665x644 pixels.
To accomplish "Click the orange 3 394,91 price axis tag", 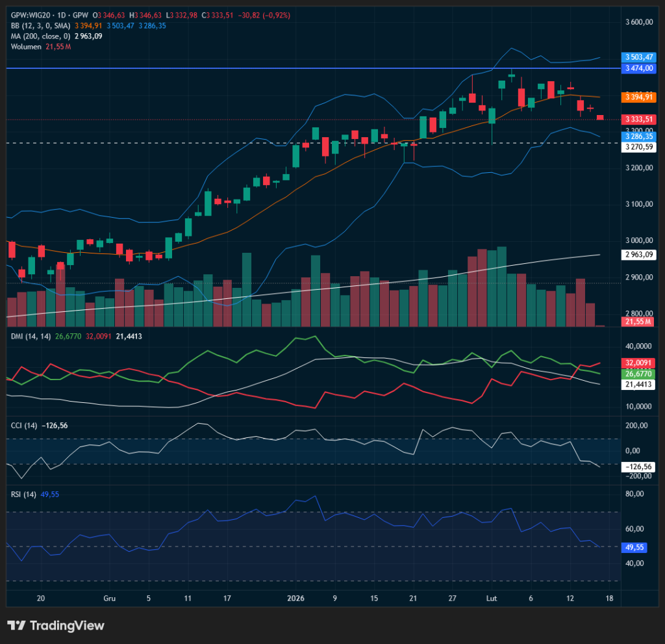I will [638, 97].
